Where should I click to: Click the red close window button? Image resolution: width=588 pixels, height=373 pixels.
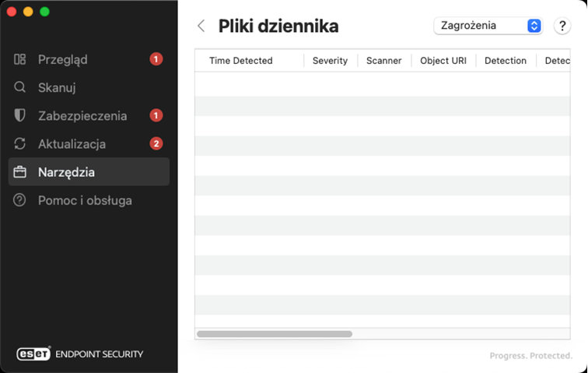(x=11, y=12)
